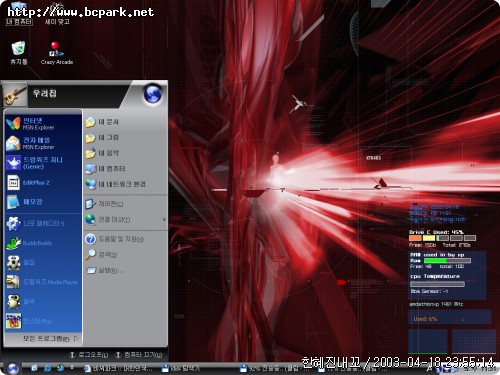Launch the last pinned program ending in Plus
This screenshot has width=500, height=375.
tap(43, 321)
